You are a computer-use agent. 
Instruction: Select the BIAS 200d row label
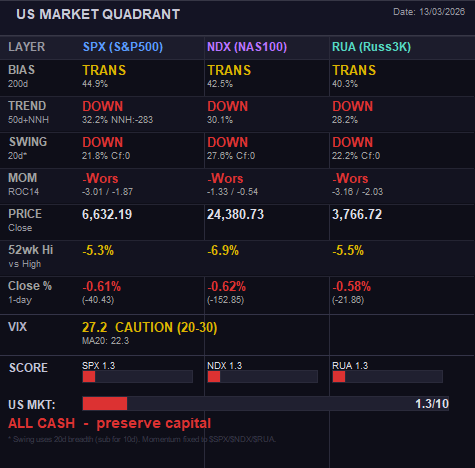21,76
